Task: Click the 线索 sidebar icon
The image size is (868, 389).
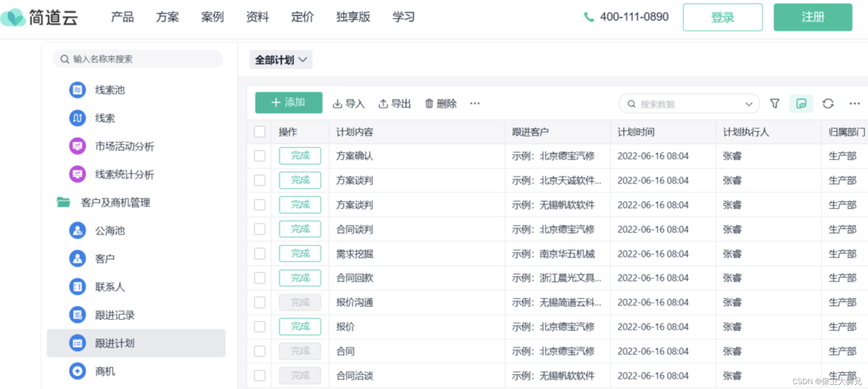Action: [x=77, y=118]
